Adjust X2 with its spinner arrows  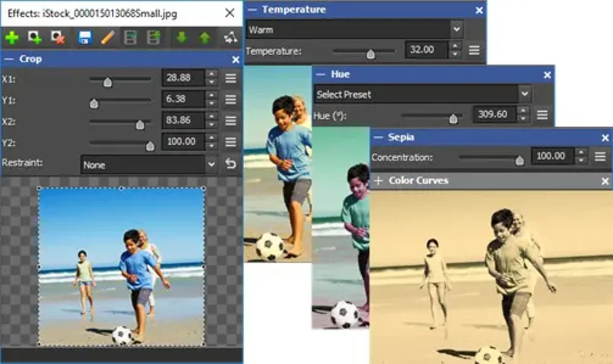tap(212, 120)
